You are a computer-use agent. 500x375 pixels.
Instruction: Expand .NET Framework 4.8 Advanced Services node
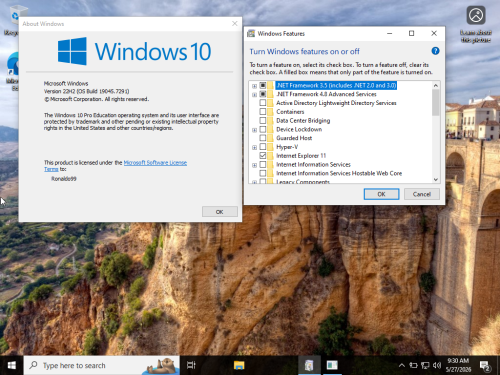[254, 95]
